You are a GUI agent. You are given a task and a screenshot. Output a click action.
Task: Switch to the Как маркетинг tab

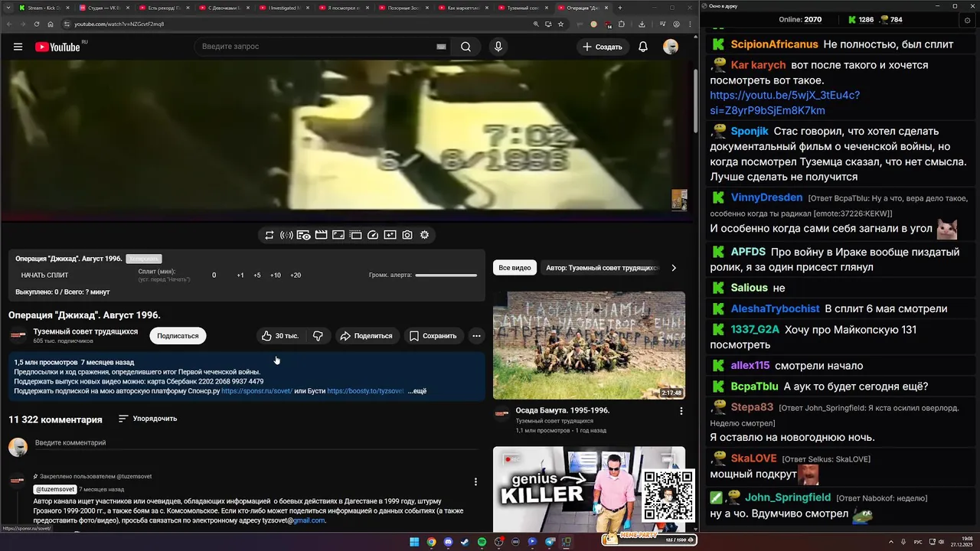[x=462, y=8]
